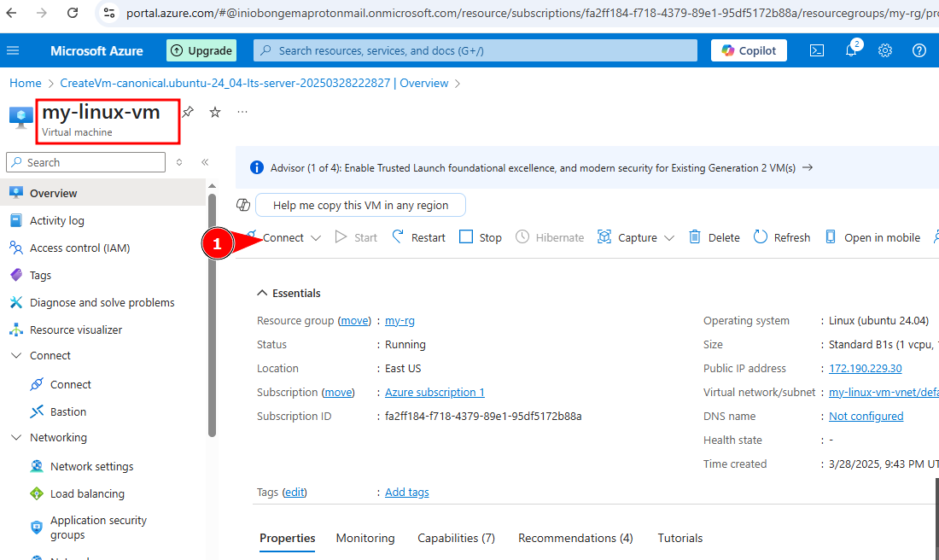Collapse the Networking section in sidebar
This screenshot has height=560, width=939.
(16, 437)
